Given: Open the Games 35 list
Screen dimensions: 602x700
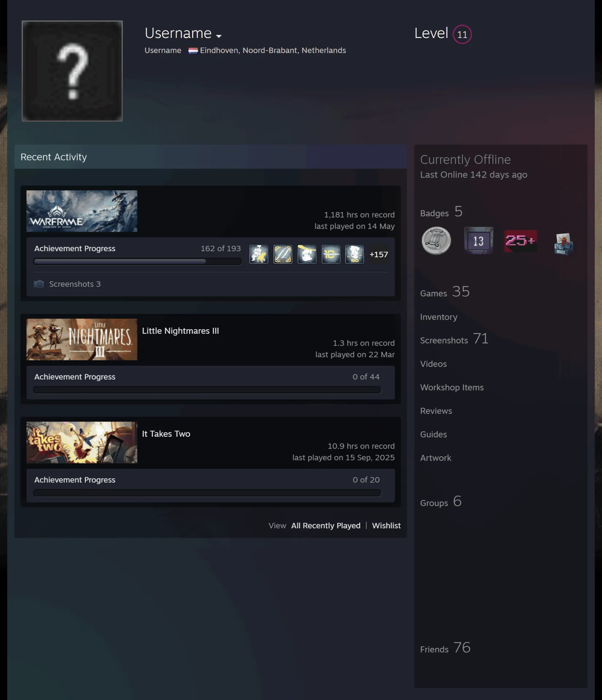Looking at the screenshot, I should [x=445, y=292].
